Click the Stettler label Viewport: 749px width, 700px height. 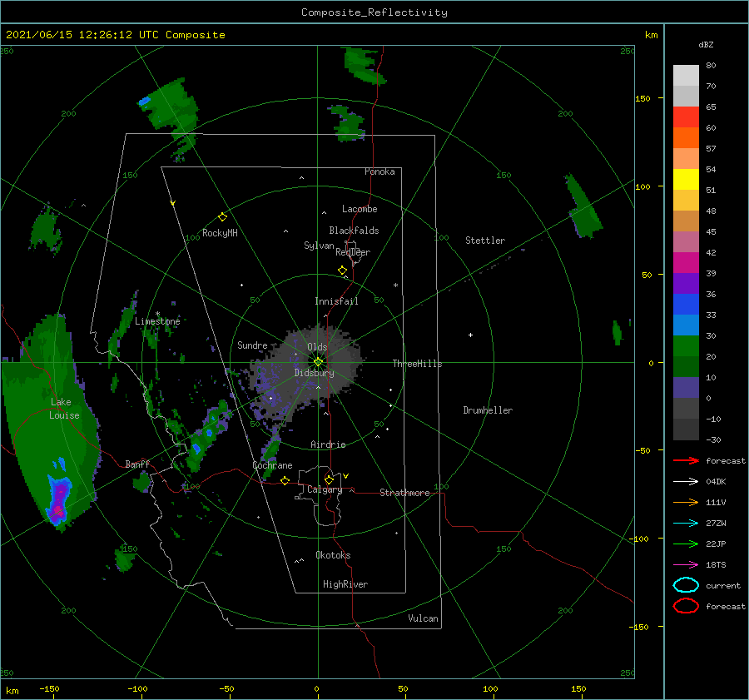tap(485, 241)
